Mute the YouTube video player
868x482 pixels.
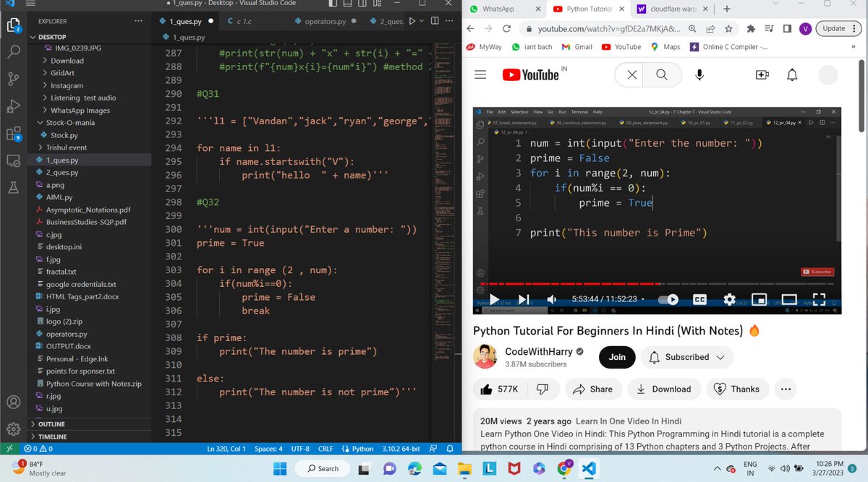point(552,298)
